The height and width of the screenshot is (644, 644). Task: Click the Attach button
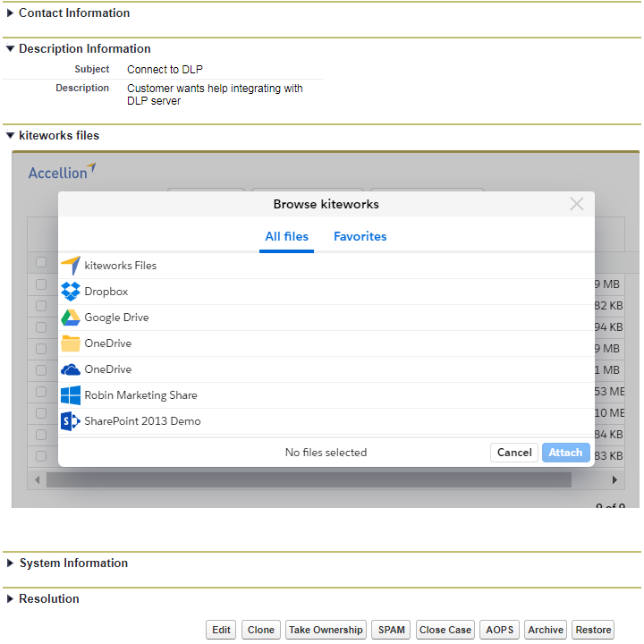(x=566, y=453)
